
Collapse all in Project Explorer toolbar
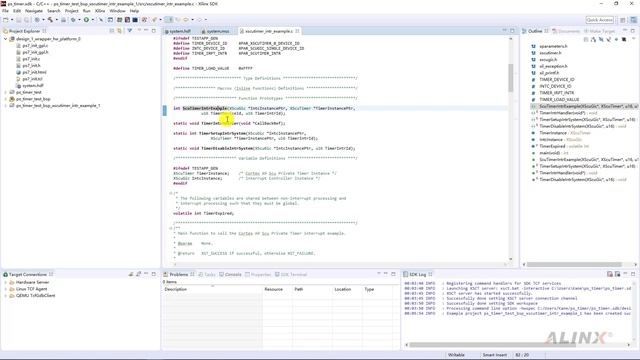pos(112,31)
